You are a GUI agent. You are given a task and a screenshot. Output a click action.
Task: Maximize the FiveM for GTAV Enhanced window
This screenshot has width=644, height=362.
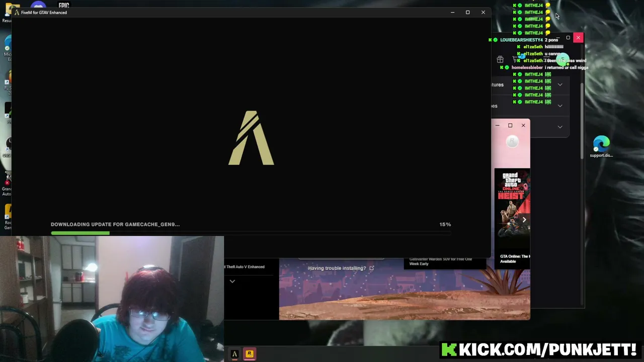467,12
